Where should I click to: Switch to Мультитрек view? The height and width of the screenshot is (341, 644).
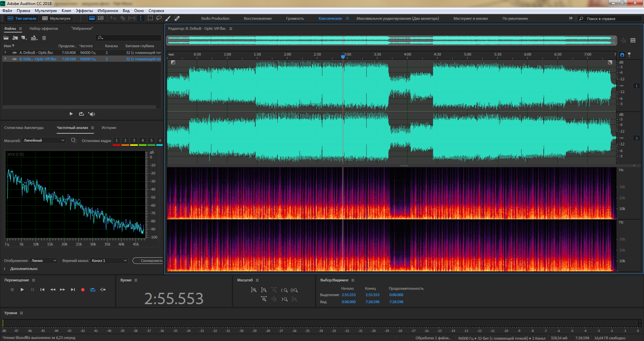[x=56, y=18]
